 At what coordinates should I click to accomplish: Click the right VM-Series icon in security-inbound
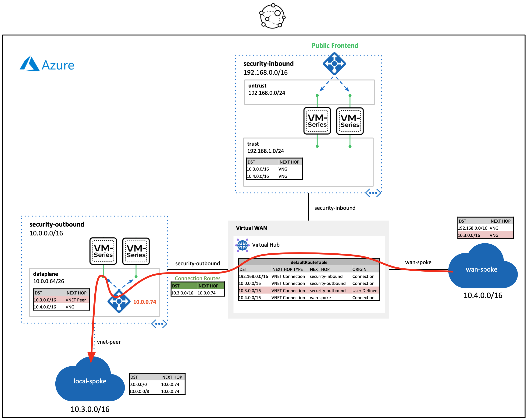(350, 121)
